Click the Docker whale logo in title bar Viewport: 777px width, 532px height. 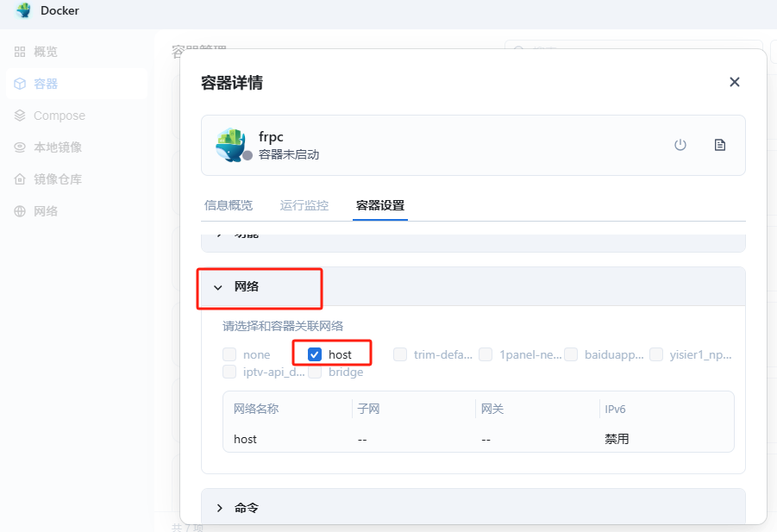pyautogui.click(x=22, y=10)
